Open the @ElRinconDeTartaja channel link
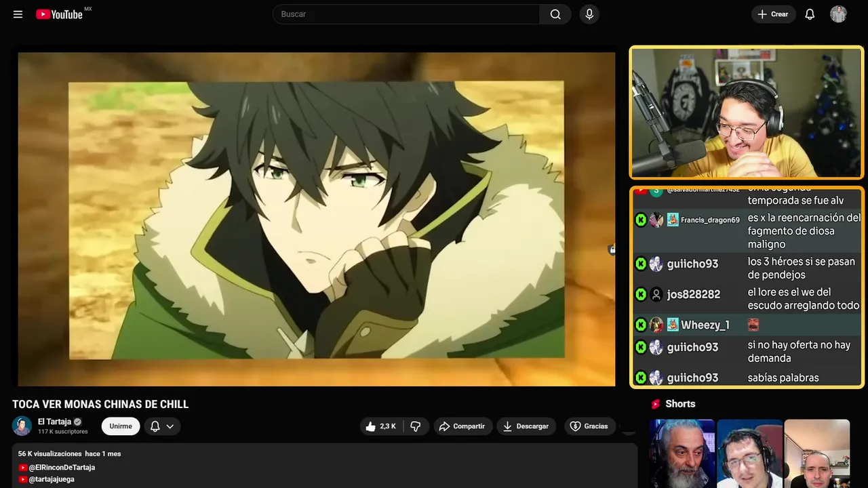Image resolution: width=868 pixels, height=488 pixels. point(62,468)
